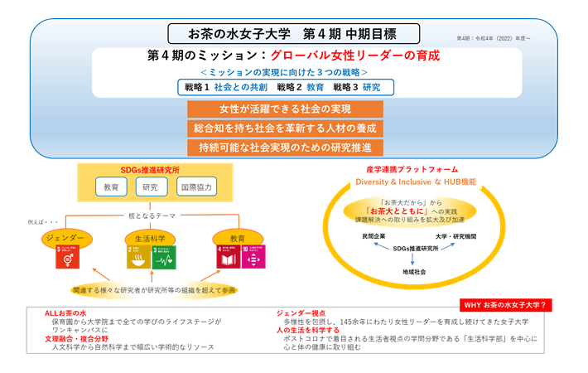Click the red heading 人の生活を科学する
This screenshot has height=373, width=588.
click(308, 330)
